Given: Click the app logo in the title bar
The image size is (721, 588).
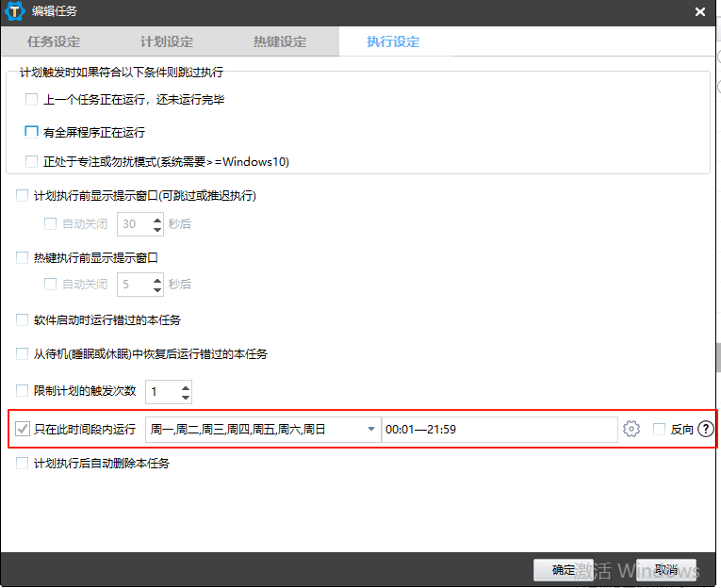Looking at the screenshot, I should point(16,11).
